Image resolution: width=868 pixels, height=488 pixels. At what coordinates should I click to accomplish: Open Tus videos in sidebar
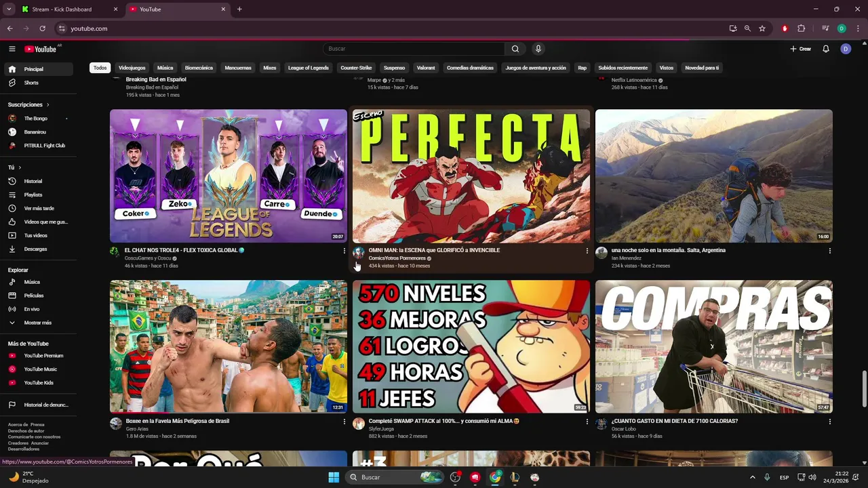pos(39,235)
